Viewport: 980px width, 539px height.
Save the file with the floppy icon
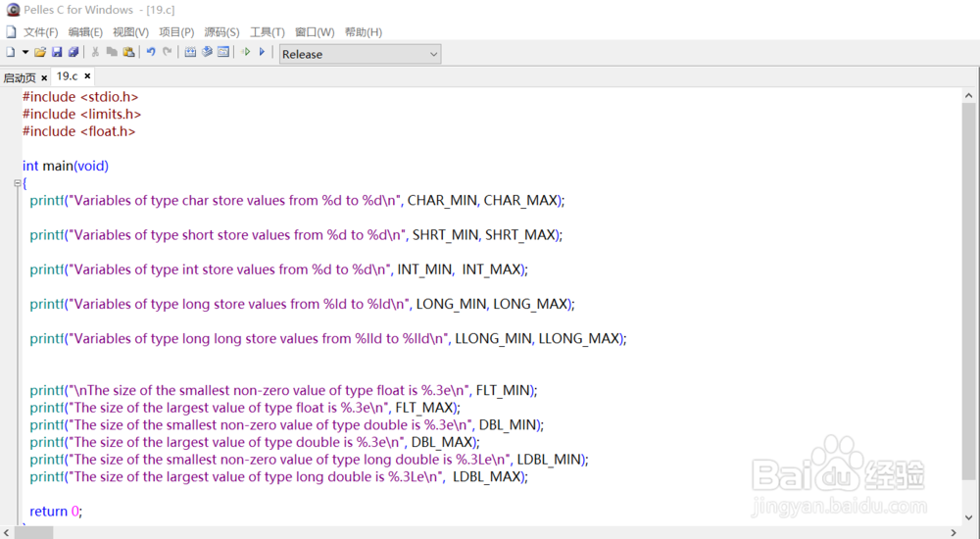click(57, 53)
